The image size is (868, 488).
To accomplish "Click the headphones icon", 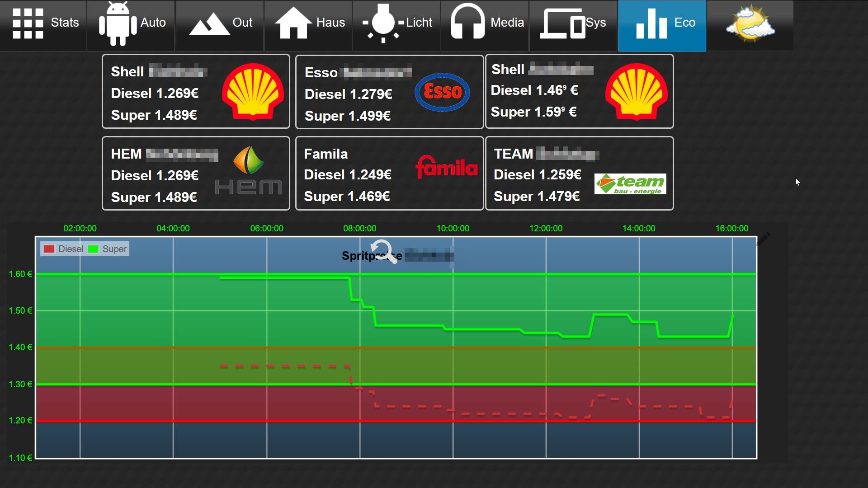I will point(467,21).
